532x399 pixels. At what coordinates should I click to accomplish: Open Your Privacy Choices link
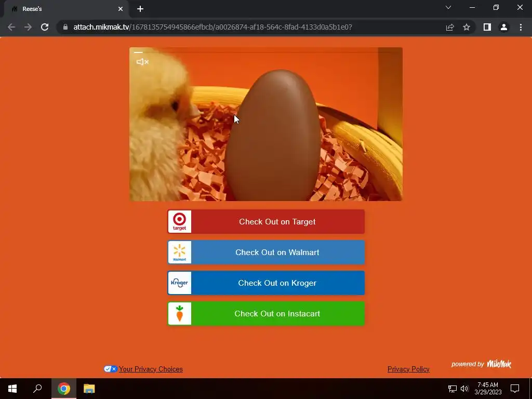(x=151, y=369)
